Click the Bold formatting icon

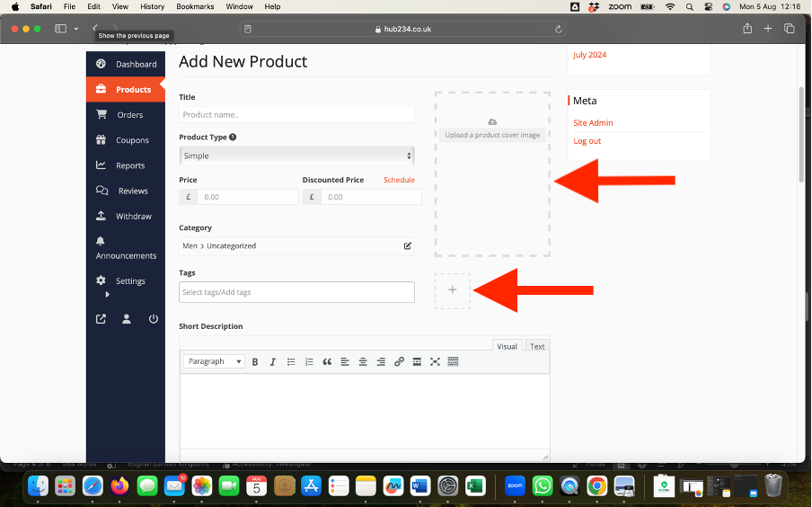tap(255, 361)
